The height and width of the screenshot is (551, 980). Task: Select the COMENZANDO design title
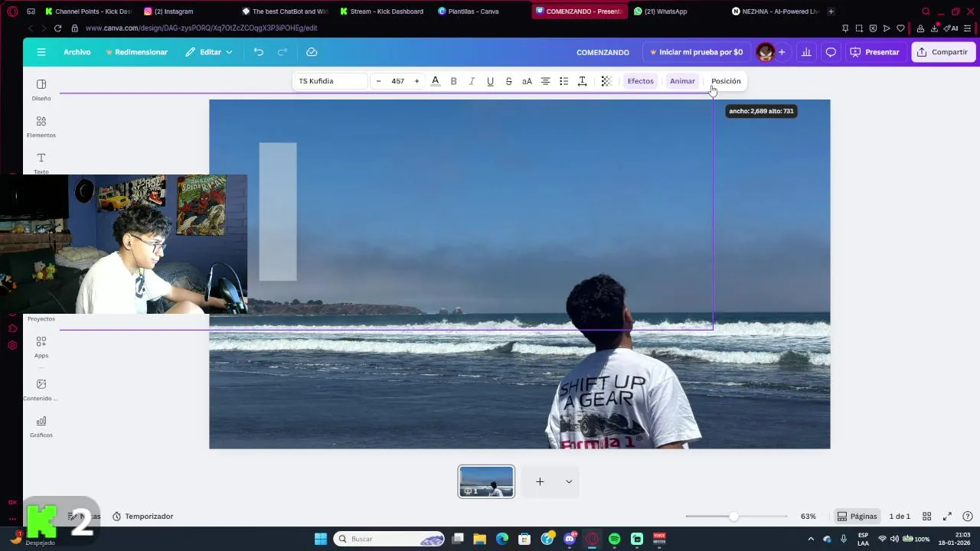[x=603, y=52]
